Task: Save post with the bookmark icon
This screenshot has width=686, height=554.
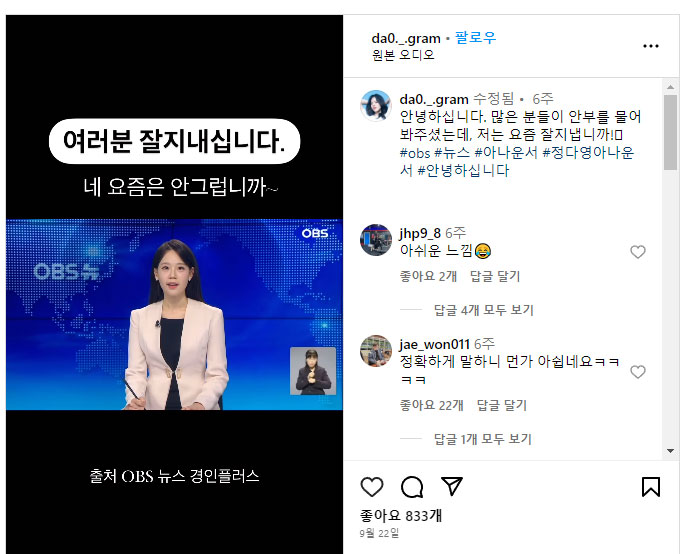Action: (651, 487)
